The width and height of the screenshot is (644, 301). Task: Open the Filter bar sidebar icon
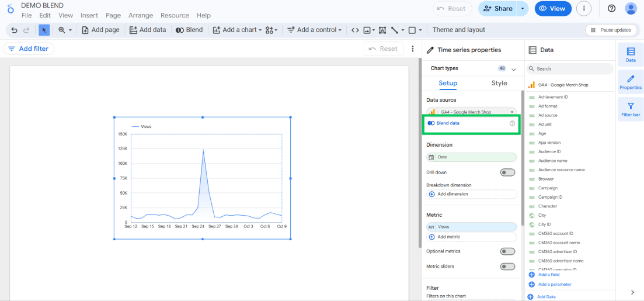(x=631, y=109)
